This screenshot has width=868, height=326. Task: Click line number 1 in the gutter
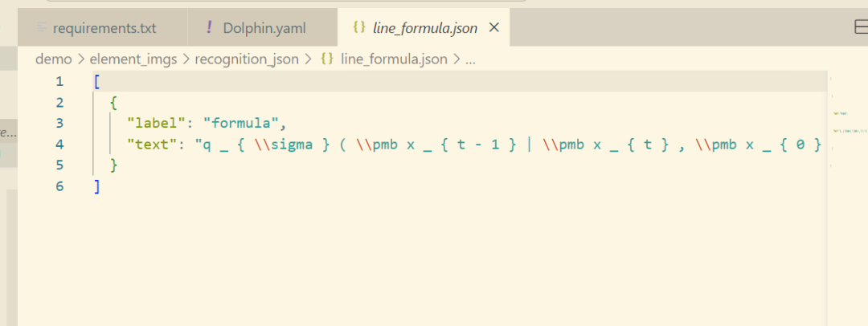(59, 81)
